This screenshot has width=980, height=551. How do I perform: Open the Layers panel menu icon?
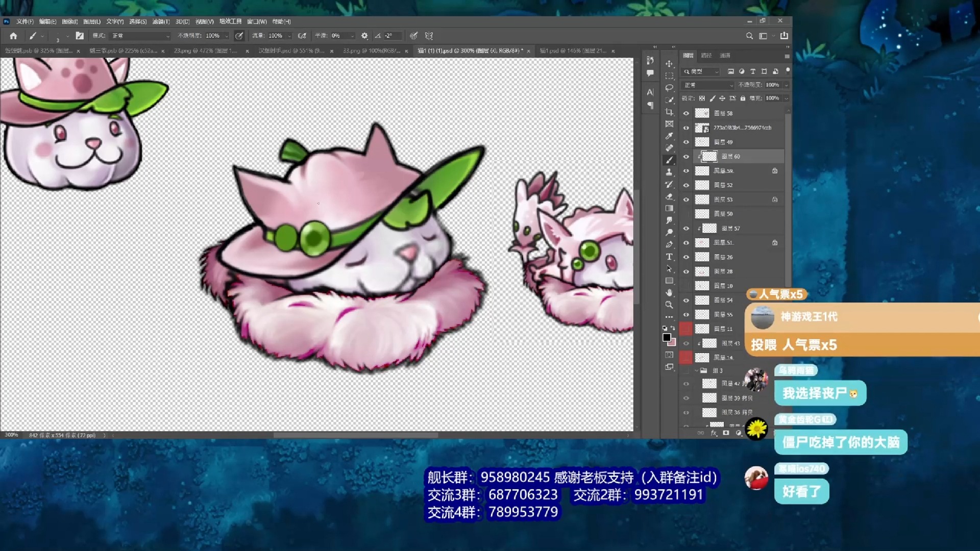click(x=787, y=56)
